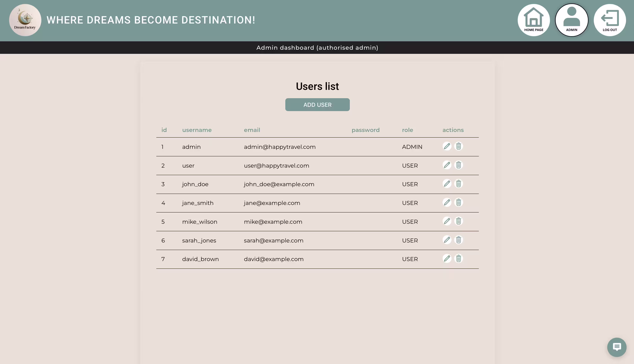Image resolution: width=634 pixels, height=364 pixels.
Task: Edit the john_doe user
Action: click(447, 184)
